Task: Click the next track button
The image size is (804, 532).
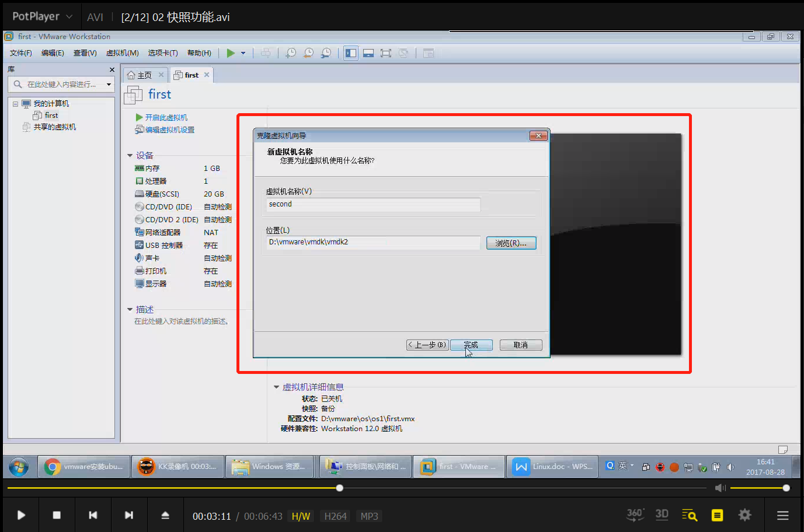Action: point(129,515)
